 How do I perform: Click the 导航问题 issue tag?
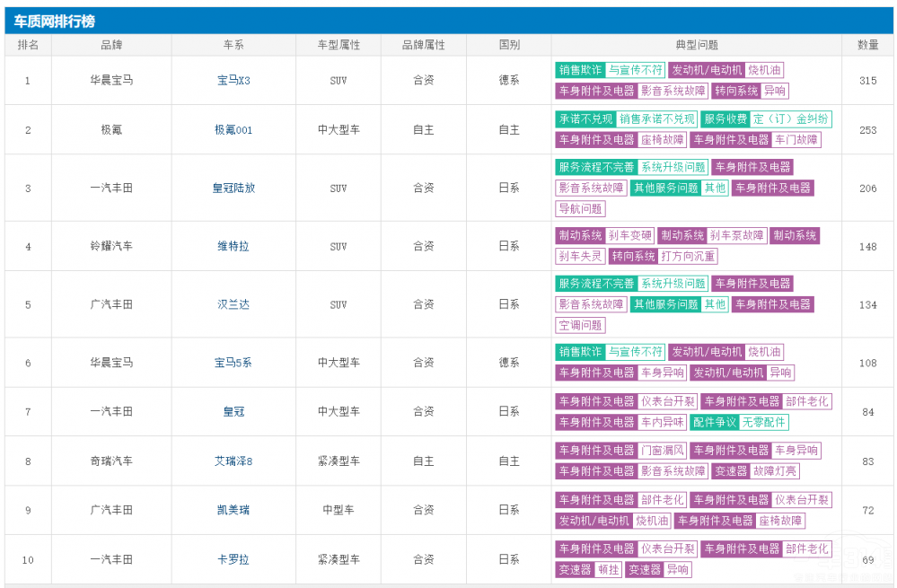(x=580, y=209)
